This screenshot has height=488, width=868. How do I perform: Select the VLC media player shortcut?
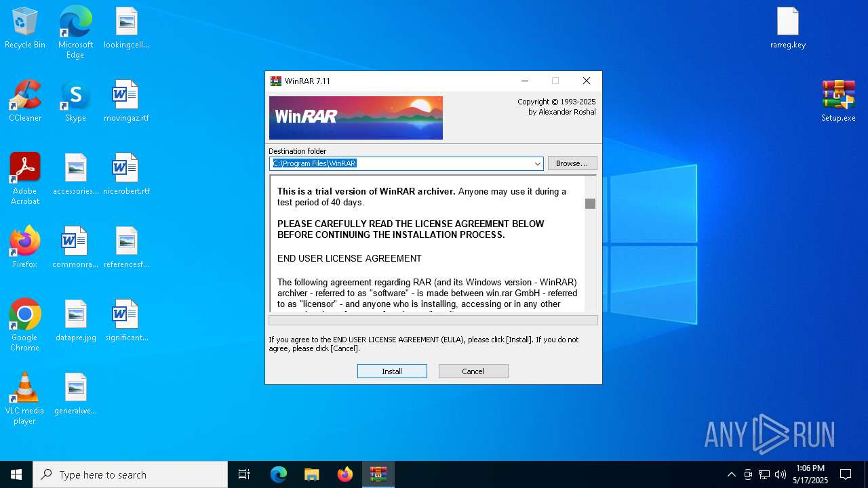[x=25, y=399]
